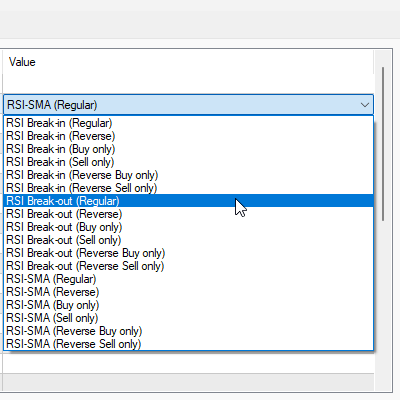The width and height of the screenshot is (400, 400).
Task: Pick RSI Break-out (Reverse Sell only)
Action: [189, 266]
